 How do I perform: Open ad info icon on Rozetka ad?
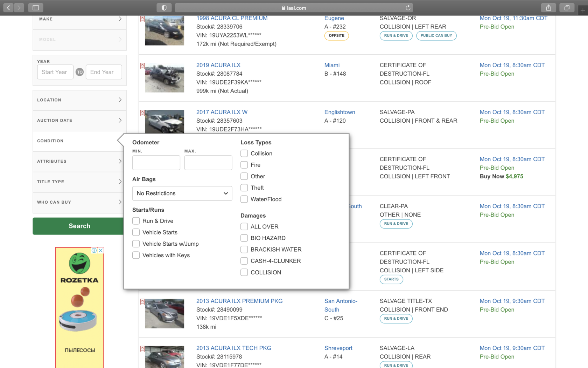[x=94, y=250]
